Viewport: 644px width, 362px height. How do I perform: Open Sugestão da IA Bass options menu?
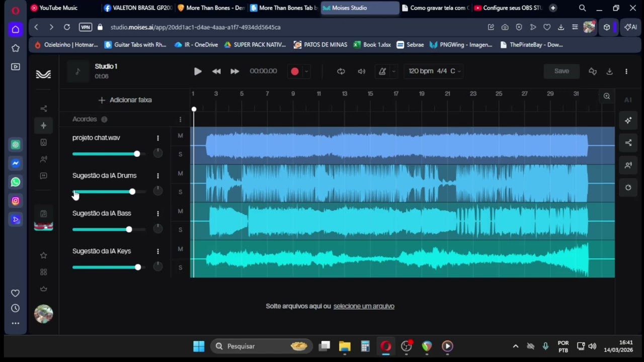pyautogui.click(x=158, y=213)
